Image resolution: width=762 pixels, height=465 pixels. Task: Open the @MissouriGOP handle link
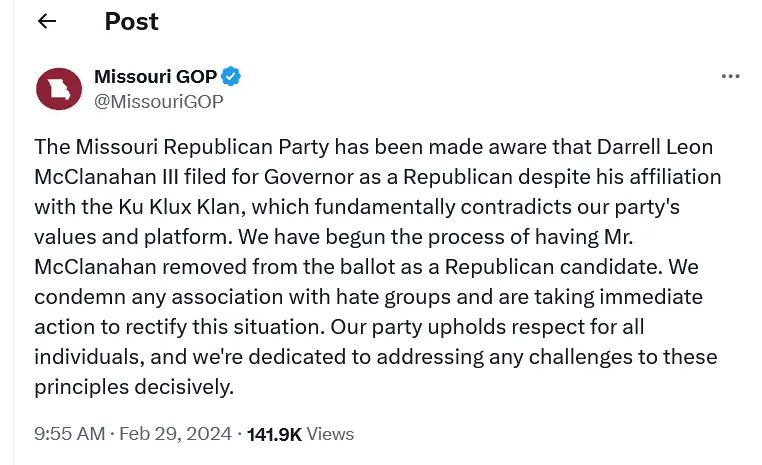[158, 101]
